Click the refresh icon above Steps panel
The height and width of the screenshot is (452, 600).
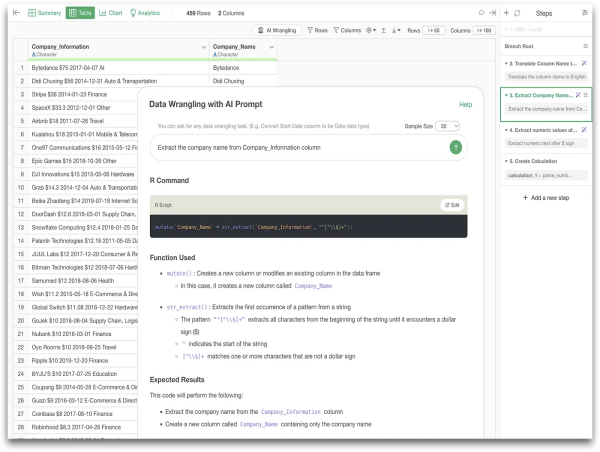click(x=517, y=13)
